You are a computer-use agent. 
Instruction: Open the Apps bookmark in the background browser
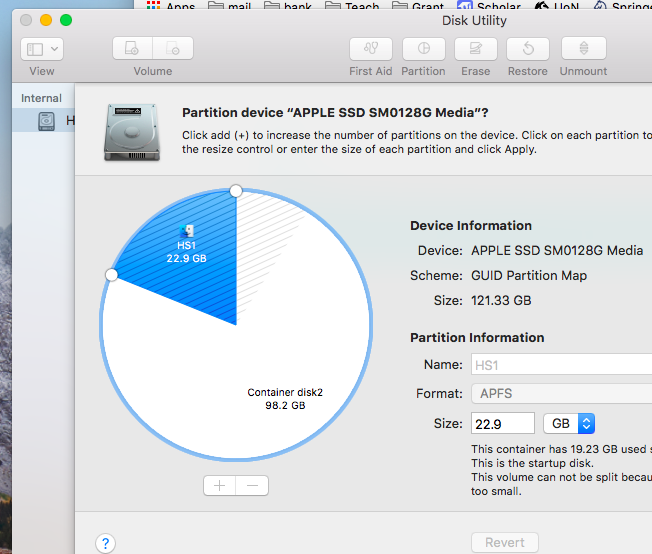(x=171, y=6)
